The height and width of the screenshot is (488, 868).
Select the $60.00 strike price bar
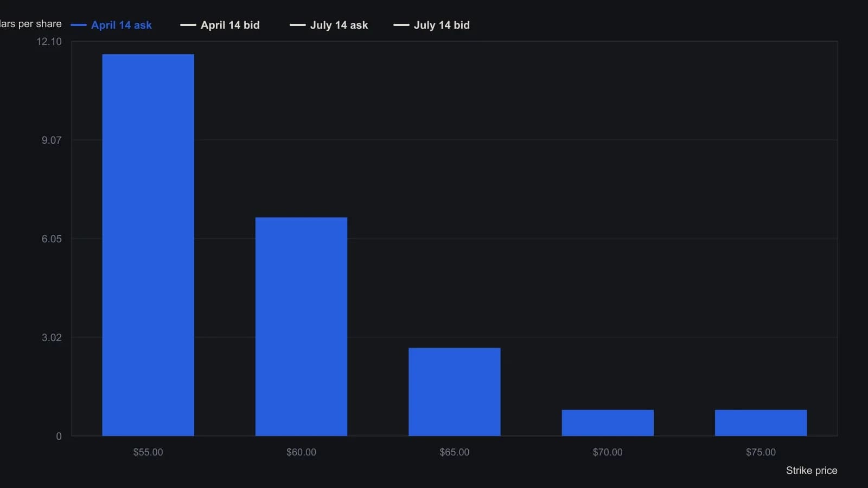point(301,326)
